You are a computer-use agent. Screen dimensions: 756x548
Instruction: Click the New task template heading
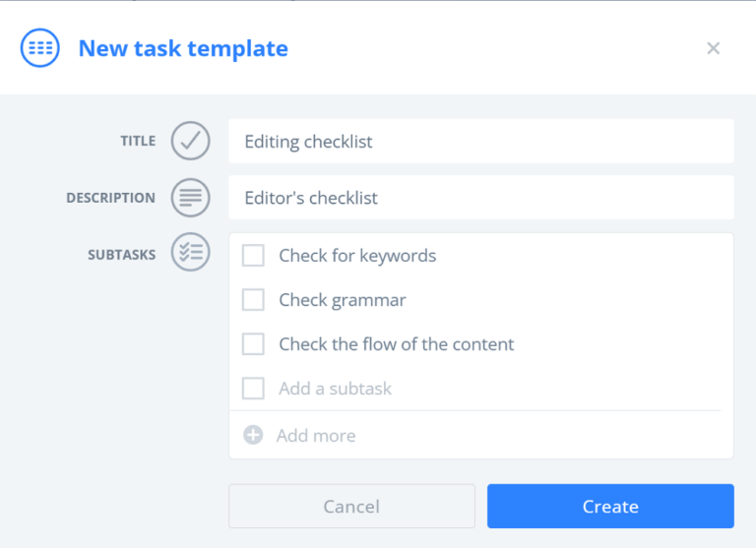183,48
